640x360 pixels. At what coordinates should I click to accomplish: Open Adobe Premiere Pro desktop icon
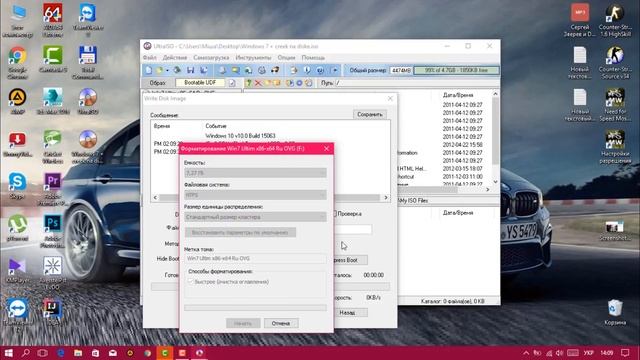53,189
